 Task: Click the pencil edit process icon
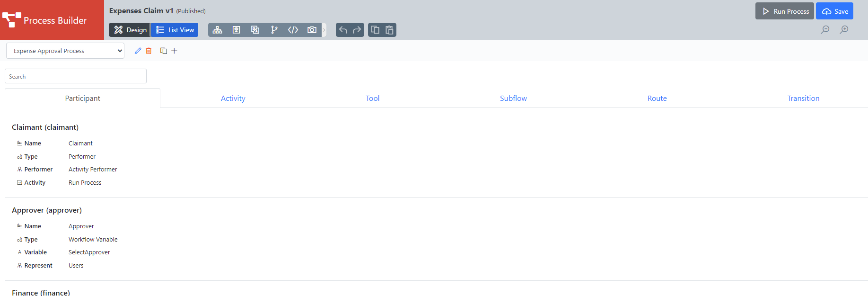tap(138, 51)
